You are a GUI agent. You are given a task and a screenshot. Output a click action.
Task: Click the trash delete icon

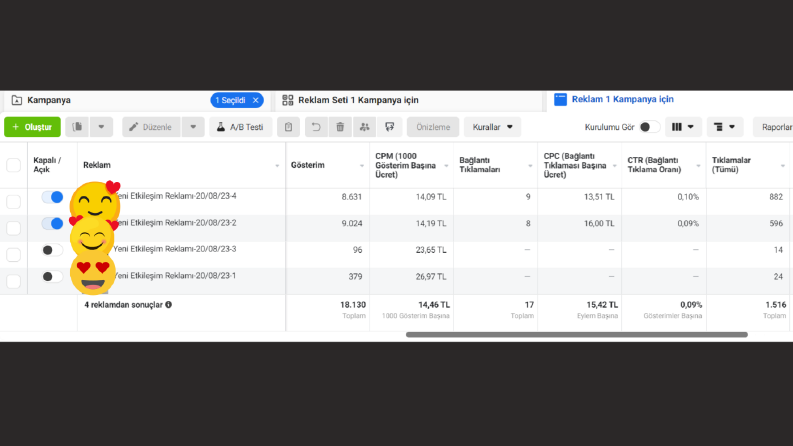(340, 127)
